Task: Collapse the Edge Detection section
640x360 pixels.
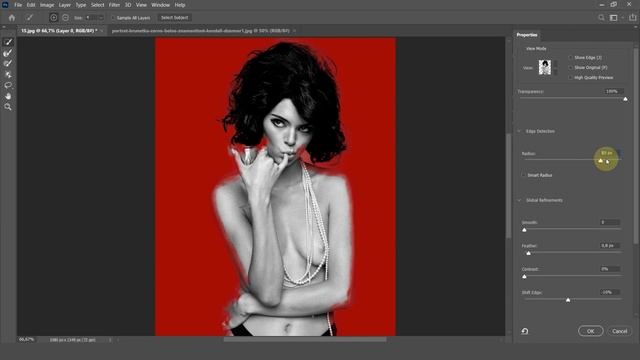Action: [x=519, y=131]
